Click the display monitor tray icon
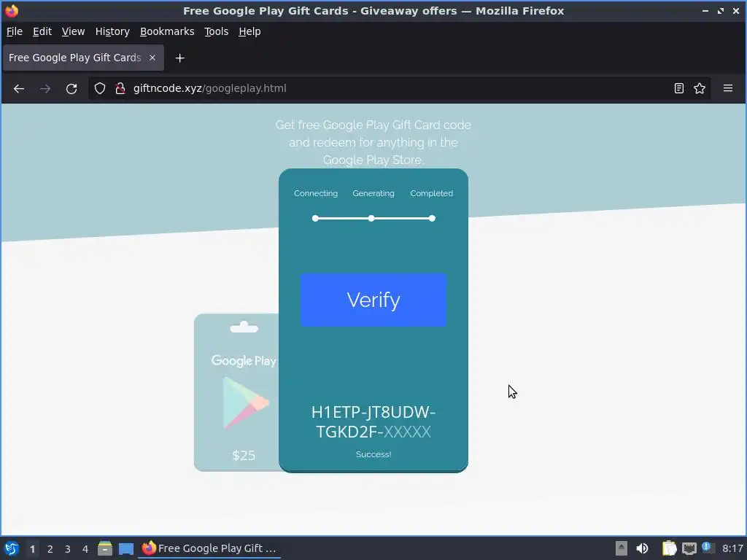The image size is (747, 560). [x=689, y=548]
